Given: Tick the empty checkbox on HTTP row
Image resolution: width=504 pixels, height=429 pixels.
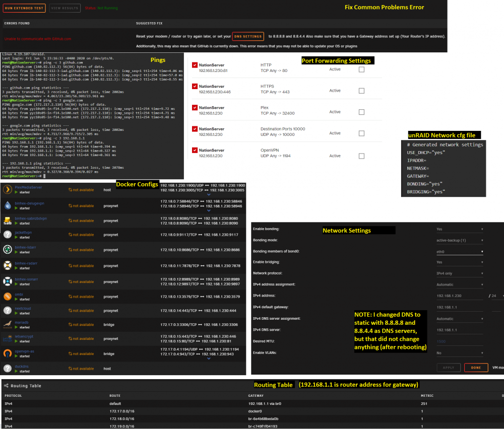Looking at the screenshot, I should click(361, 69).
